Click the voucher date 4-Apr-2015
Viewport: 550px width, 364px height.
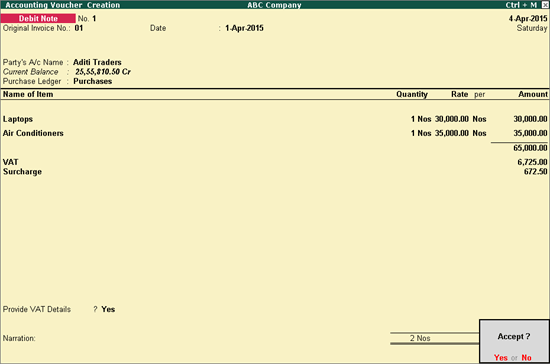pos(528,18)
